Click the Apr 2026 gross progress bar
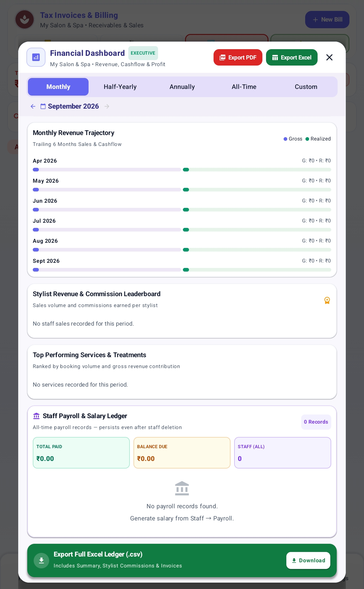 (x=107, y=170)
